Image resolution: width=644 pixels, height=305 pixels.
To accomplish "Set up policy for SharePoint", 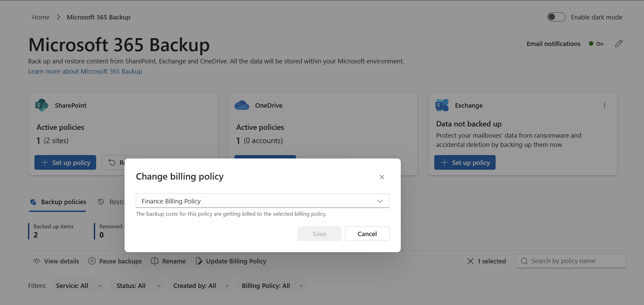I will tap(65, 163).
